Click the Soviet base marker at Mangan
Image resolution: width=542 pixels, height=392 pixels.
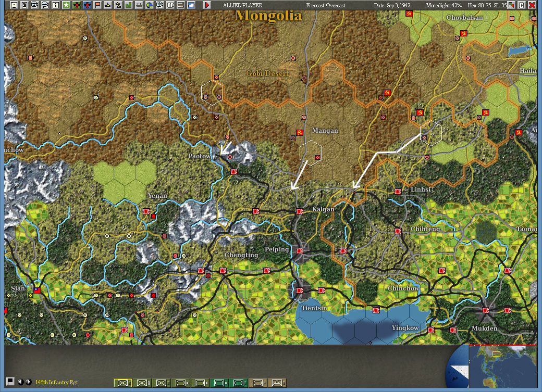pos(300,133)
